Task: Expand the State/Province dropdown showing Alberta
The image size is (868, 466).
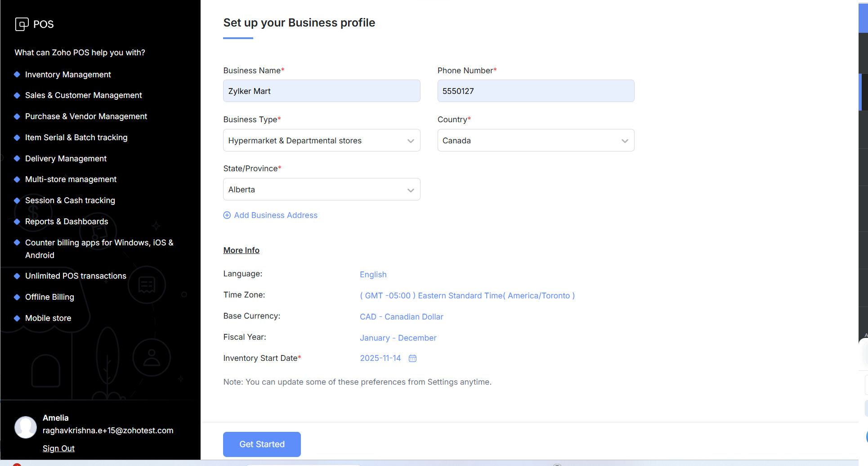Action: [322, 190]
